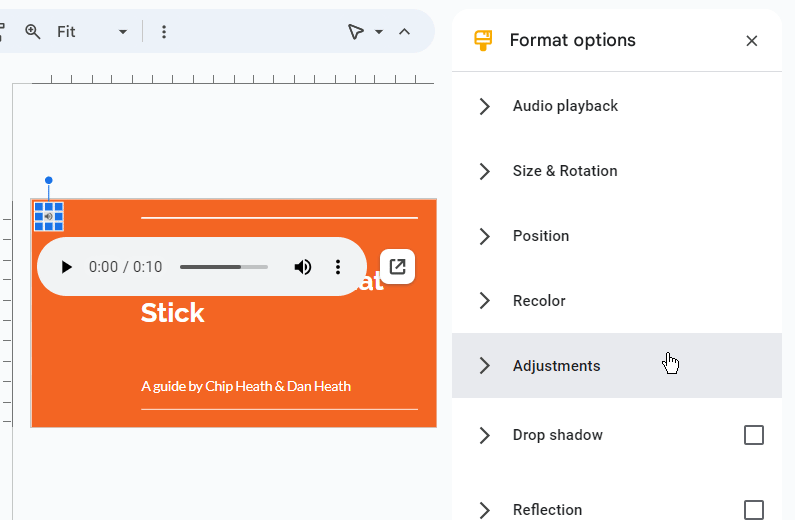This screenshot has width=795, height=520.
Task: Enable the Reflection checkbox
Action: click(754, 510)
